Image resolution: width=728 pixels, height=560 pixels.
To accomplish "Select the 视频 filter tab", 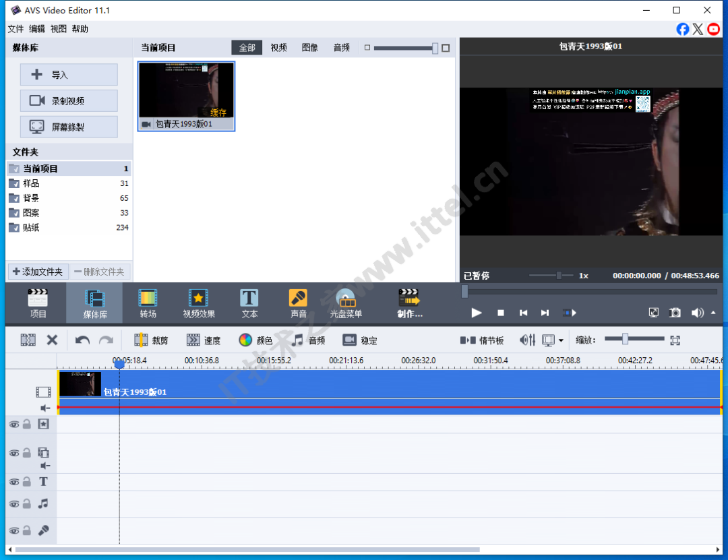I will [278, 47].
